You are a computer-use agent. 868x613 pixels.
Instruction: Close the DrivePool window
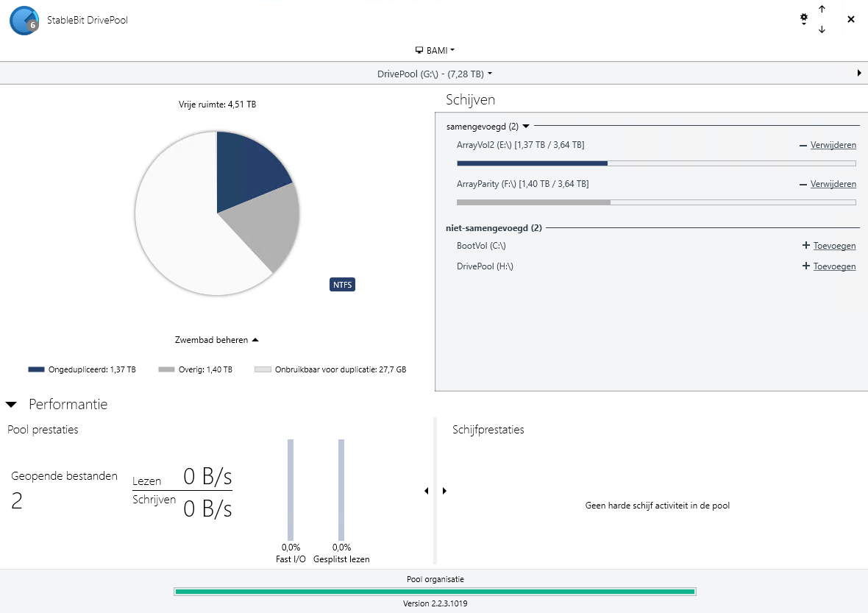(x=851, y=19)
